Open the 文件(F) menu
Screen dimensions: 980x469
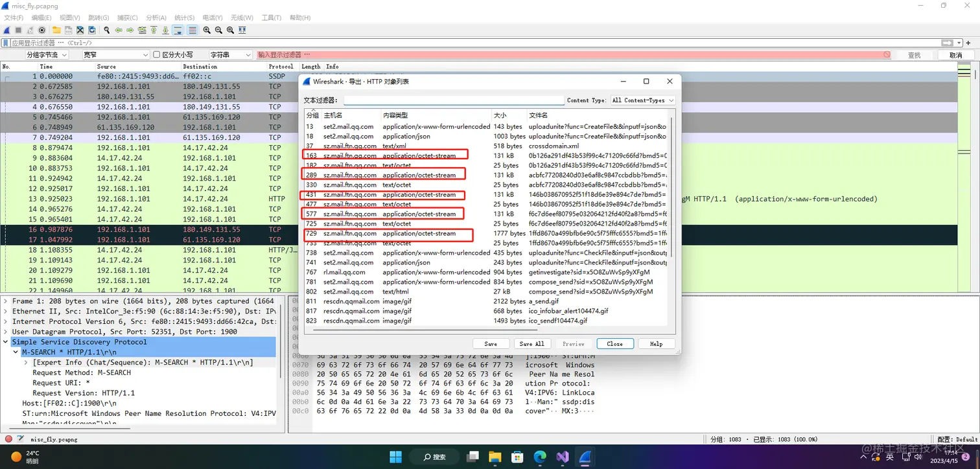pyautogui.click(x=14, y=17)
